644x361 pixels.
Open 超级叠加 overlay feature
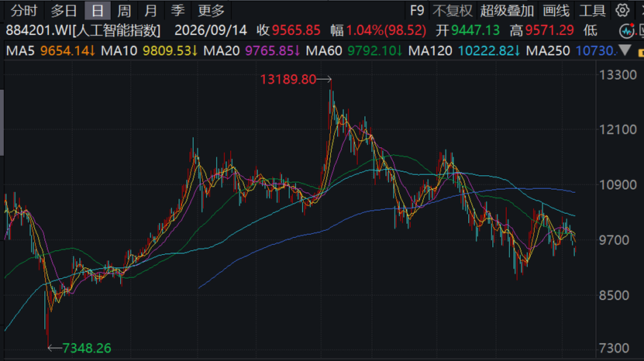tap(508, 11)
